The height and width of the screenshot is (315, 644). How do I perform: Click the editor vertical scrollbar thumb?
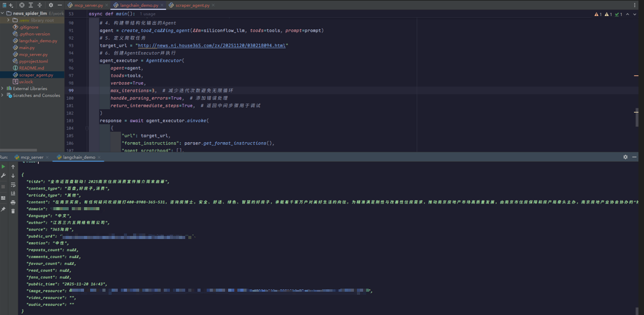(x=637, y=117)
